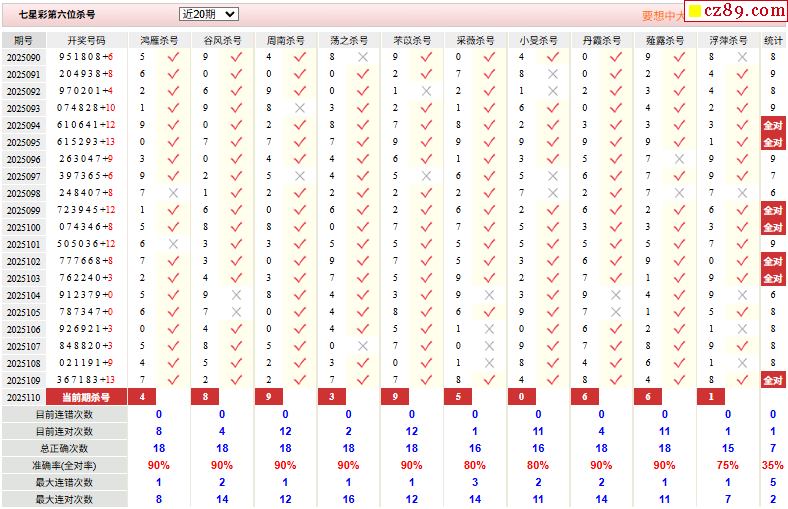Click the X mark for 薤露杀号 in row 2025096
The image size is (788, 509).
tap(679, 159)
